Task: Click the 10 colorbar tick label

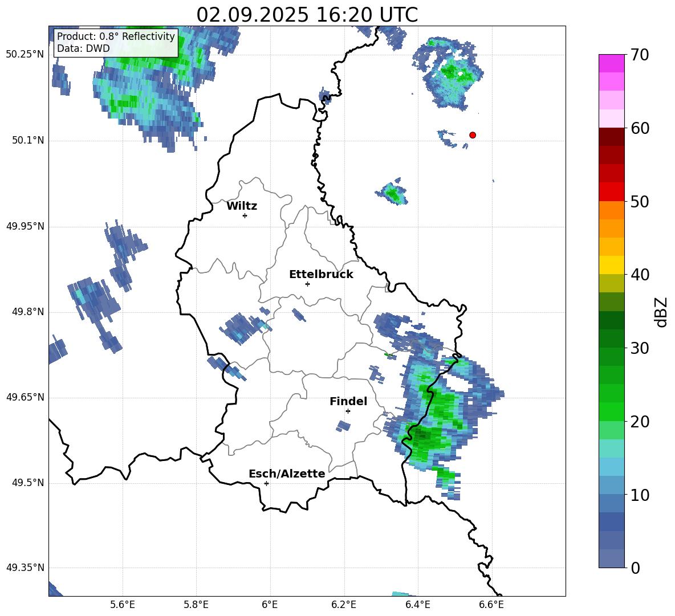Action: click(639, 495)
